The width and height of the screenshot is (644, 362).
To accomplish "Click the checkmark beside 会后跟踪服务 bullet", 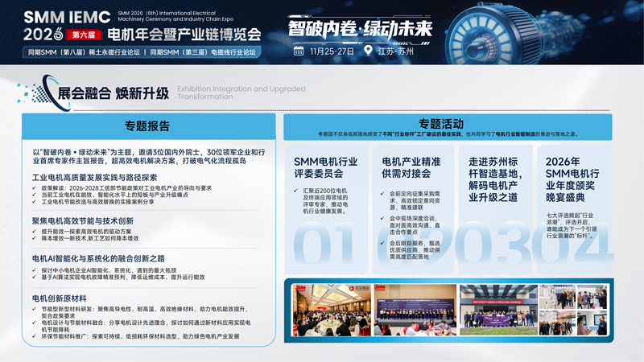I will point(383,243).
